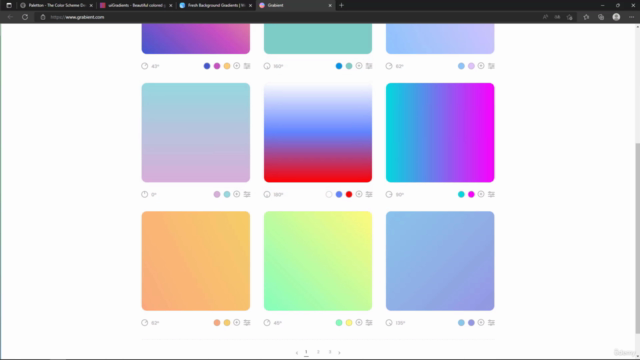The height and width of the screenshot is (360, 640).
Task: Click the angle dial icon of the 45° gradient
Action: 267,322
